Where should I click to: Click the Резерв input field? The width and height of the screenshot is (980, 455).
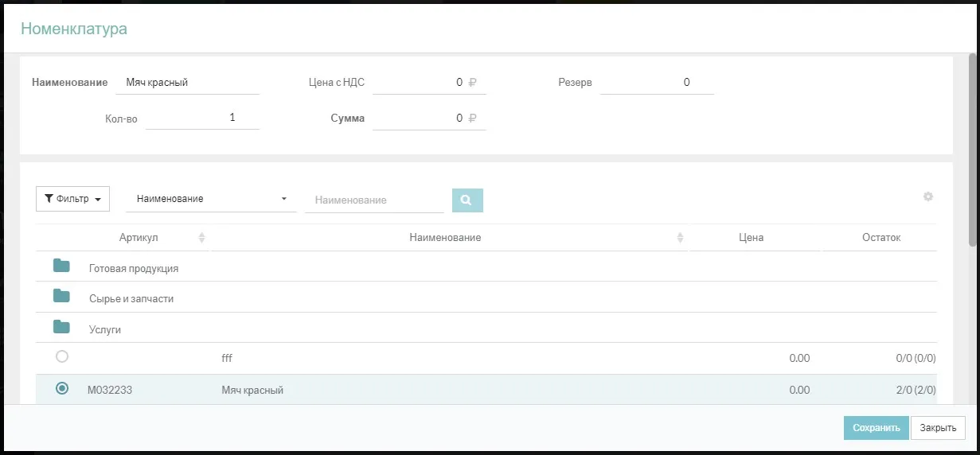(657, 83)
